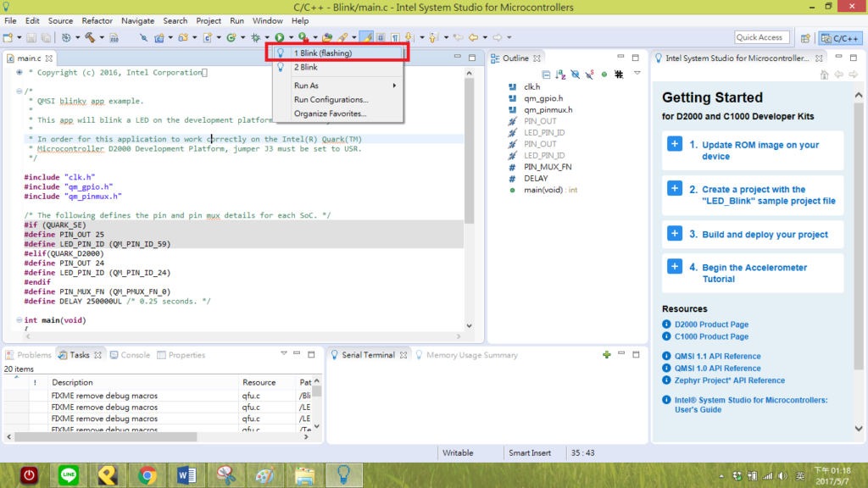The image size is (868, 488).
Task: Open dropdown arrow next to Debug icon
Action: click(267, 37)
